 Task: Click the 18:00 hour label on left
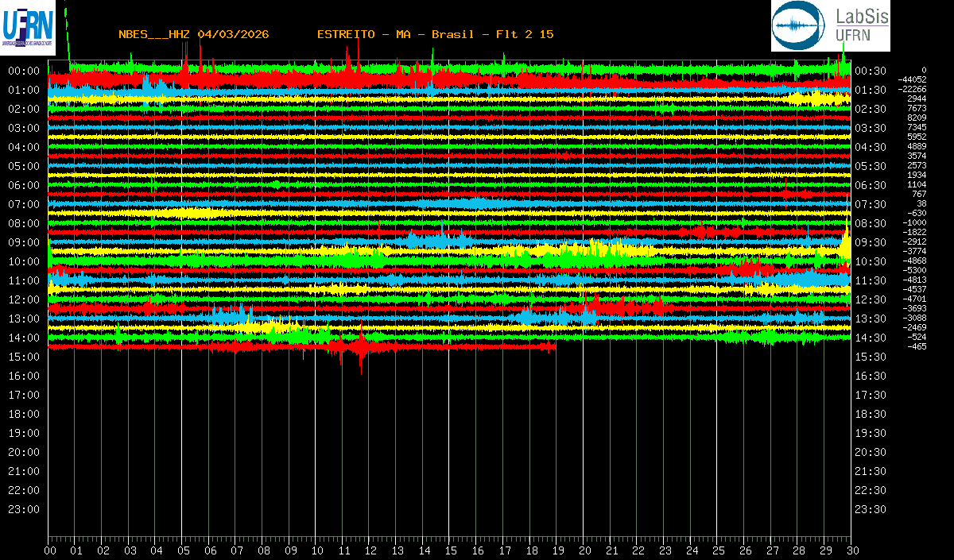coord(24,414)
